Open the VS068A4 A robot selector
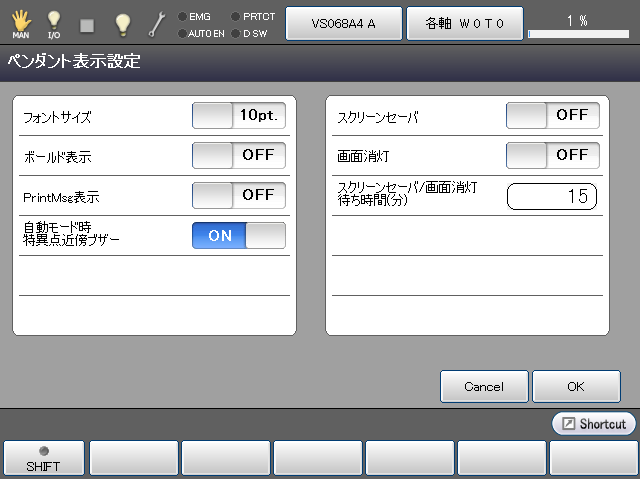This screenshot has width=640, height=479. [344, 23]
